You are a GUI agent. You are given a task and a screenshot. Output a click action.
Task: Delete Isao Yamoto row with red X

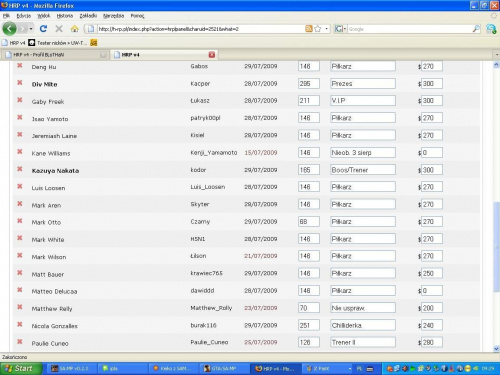point(20,117)
